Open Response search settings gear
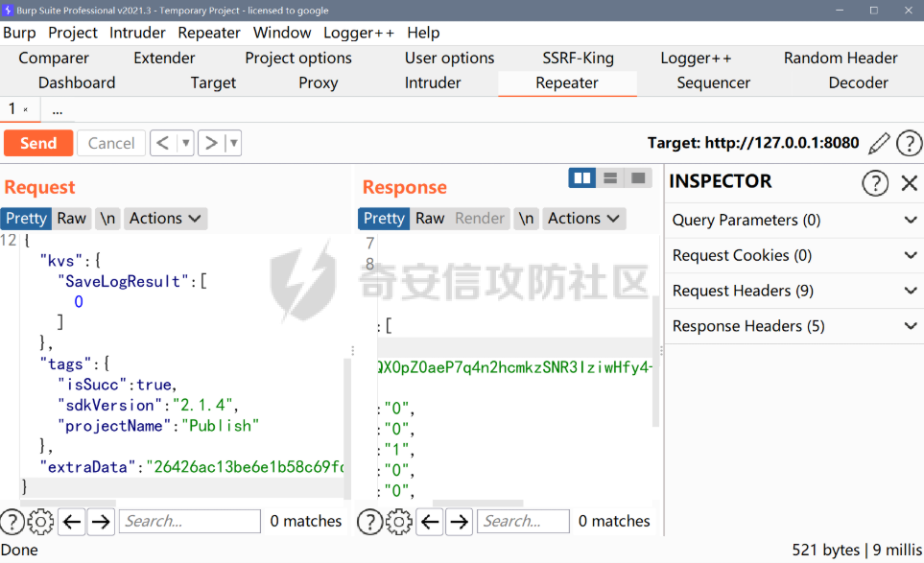Image resolution: width=924 pixels, height=563 pixels. (399, 522)
